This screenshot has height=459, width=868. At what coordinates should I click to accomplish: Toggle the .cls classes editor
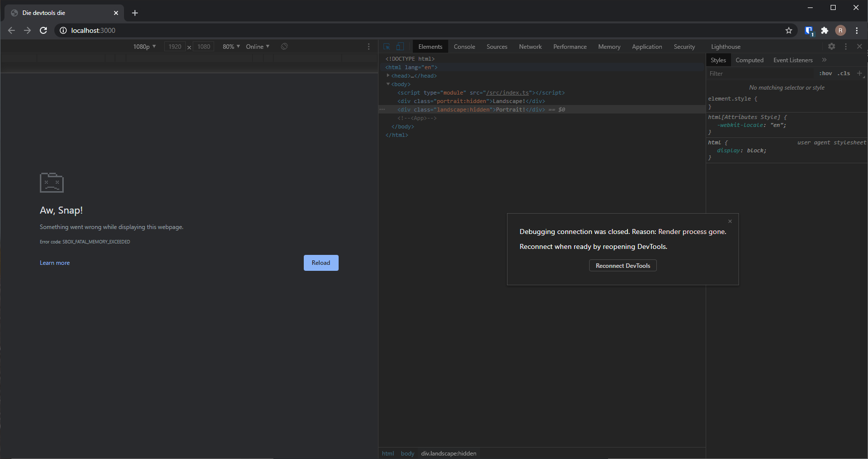pos(844,73)
